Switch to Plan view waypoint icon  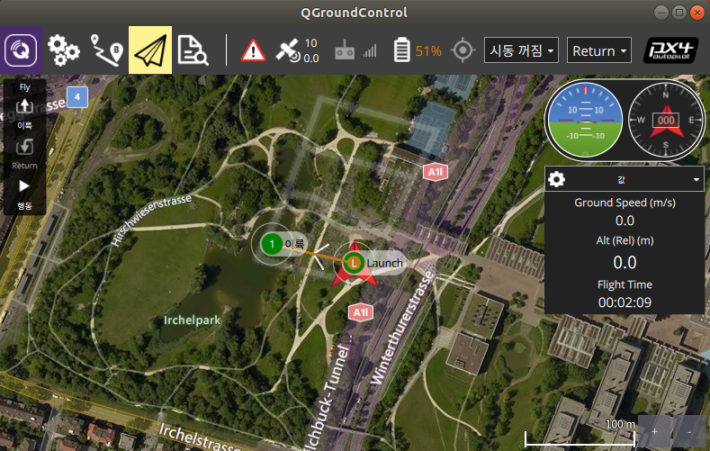click(x=107, y=50)
